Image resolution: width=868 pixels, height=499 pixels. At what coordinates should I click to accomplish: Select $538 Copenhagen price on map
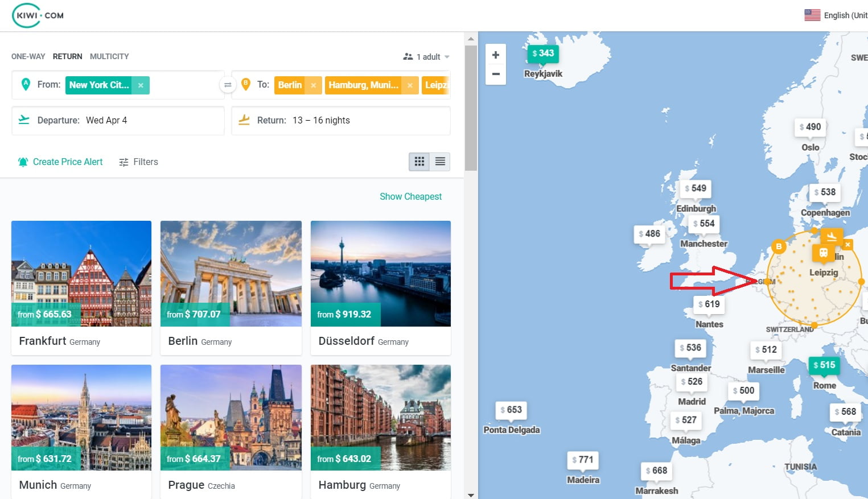click(x=825, y=192)
